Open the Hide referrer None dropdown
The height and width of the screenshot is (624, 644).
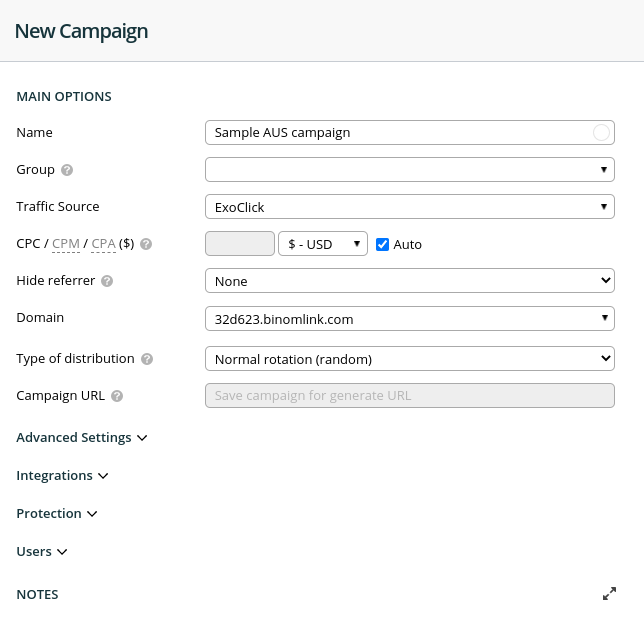pos(409,281)
